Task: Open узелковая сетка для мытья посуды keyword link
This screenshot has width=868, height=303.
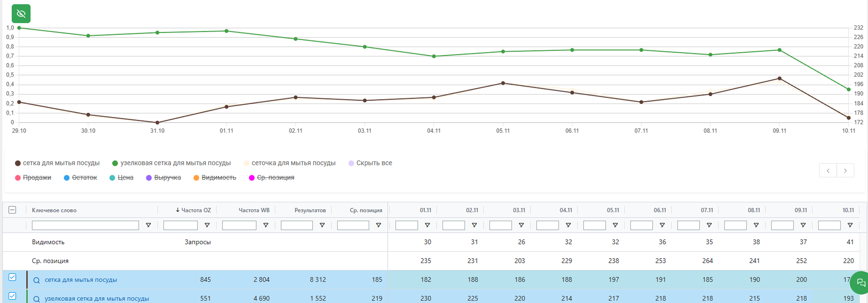Action: [97, 299]
